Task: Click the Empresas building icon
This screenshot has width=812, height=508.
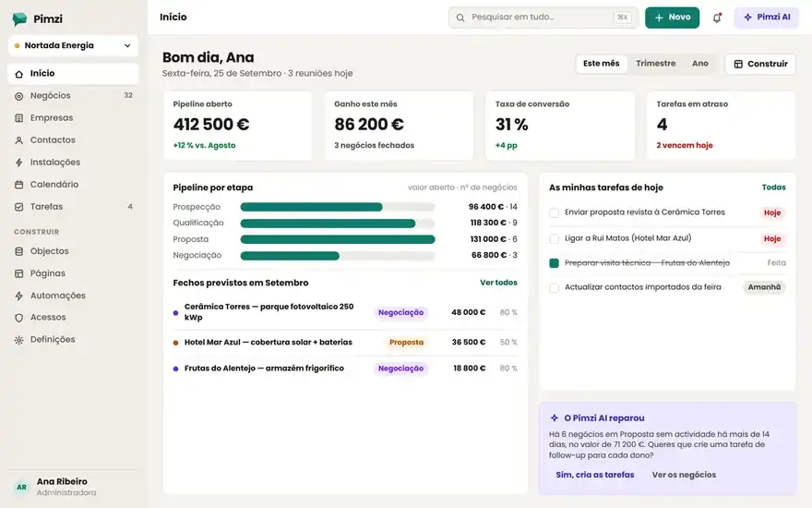Action: pyautogui.click(x=19, y=118)
